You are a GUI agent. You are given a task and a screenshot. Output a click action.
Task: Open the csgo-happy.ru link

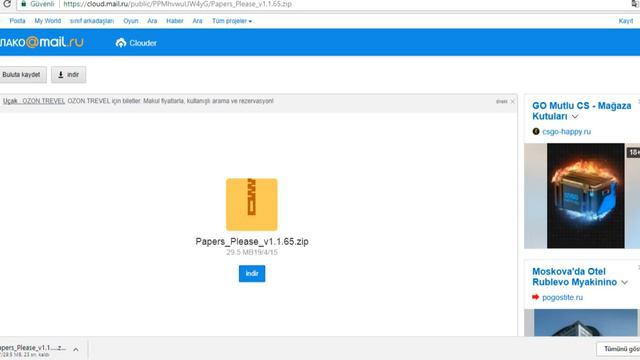(567, 131)
